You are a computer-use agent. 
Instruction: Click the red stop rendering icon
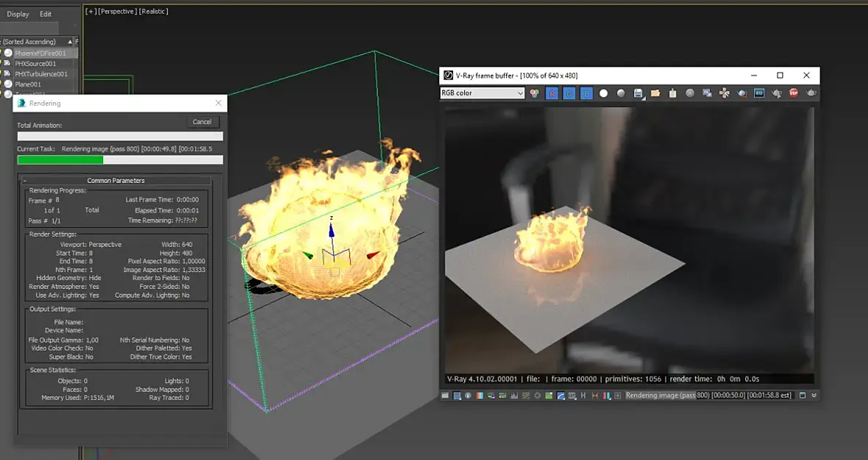tap(794, 93)
